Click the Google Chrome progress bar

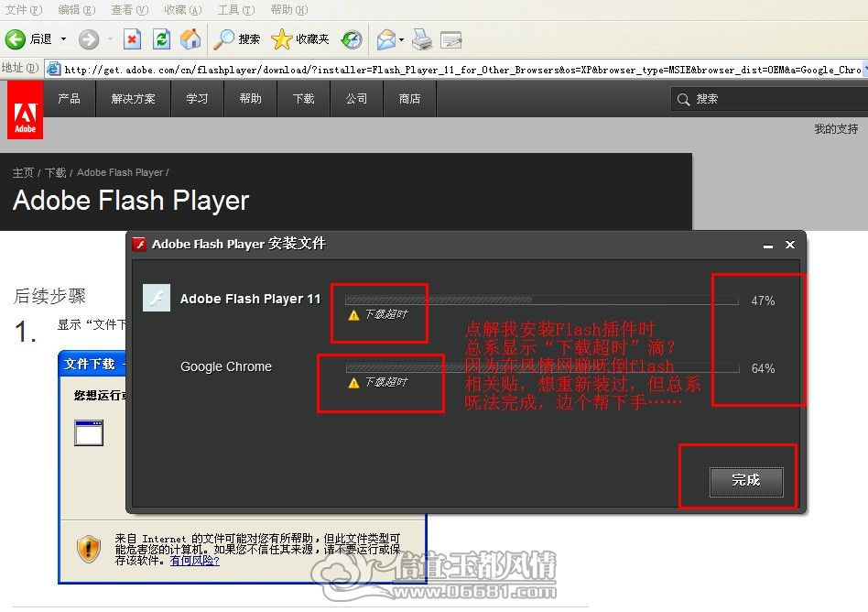click(x=542, y=367)
